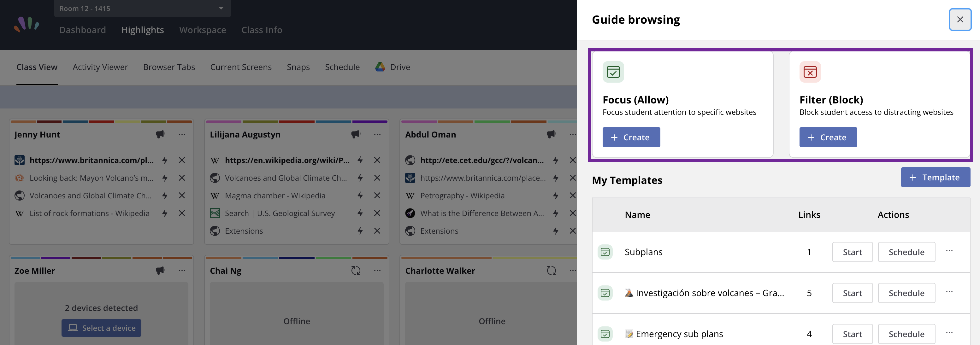Screen dimensions: 980x345
Task: Select the Class View tab
Action: 37,67
